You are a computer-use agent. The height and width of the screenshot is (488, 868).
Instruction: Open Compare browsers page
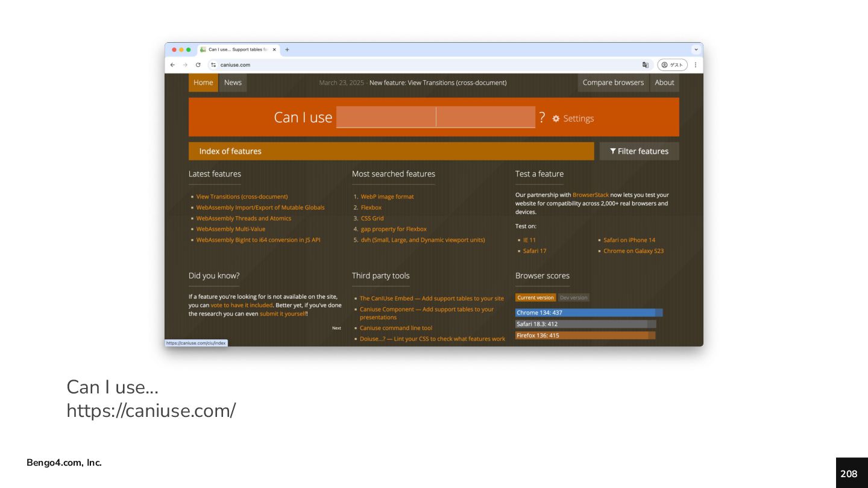click(x=613, y=83)
